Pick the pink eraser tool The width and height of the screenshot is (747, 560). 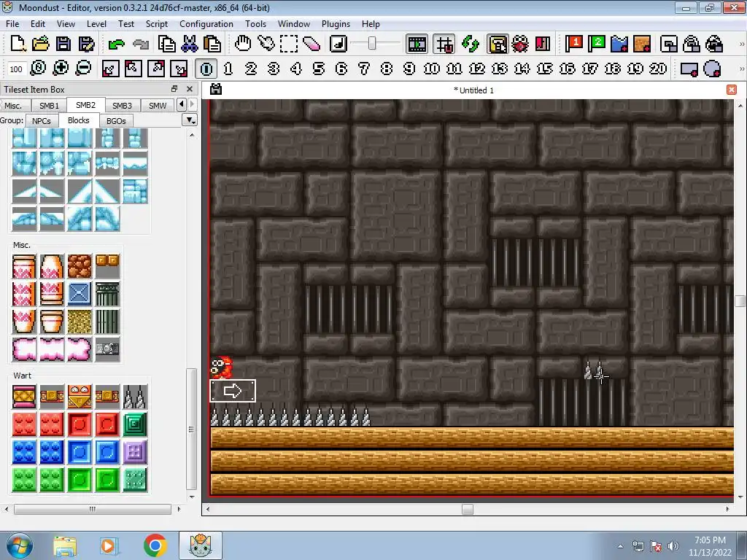pyautogui.click(x=311, y=44)
